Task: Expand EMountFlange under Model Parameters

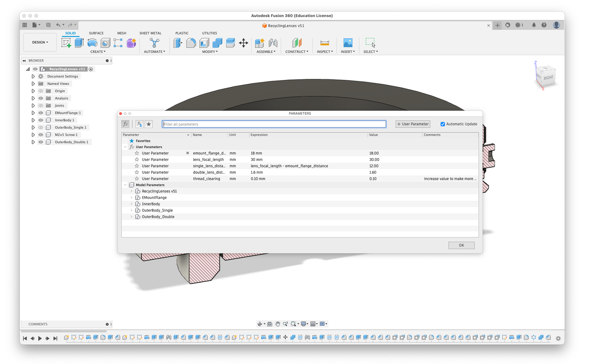Action: pos(132,197)
